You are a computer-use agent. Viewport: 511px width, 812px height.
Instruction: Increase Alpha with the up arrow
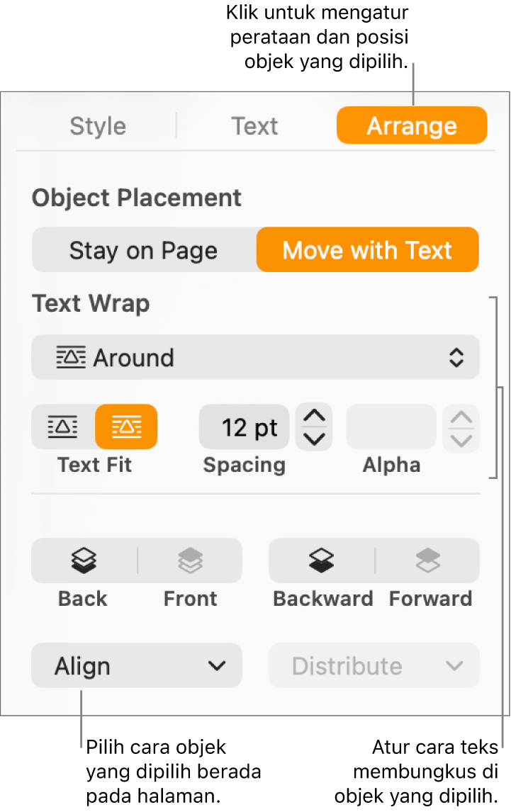[x=461, y=417]
